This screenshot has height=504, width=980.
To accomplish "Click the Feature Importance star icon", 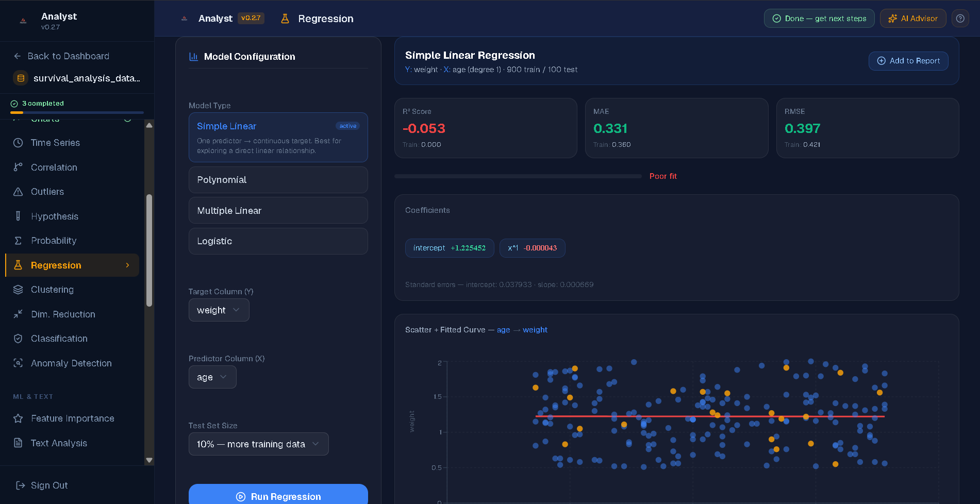I will click(18, 418).
